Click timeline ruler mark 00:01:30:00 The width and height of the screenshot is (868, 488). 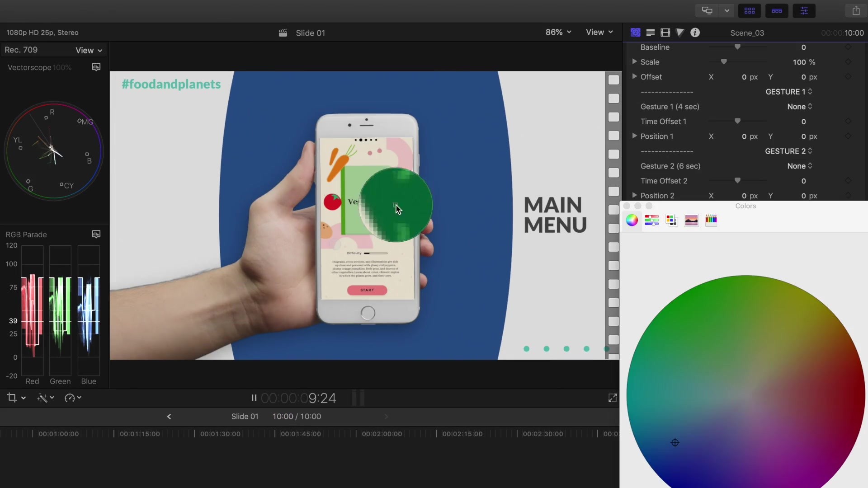pos(220,434)
